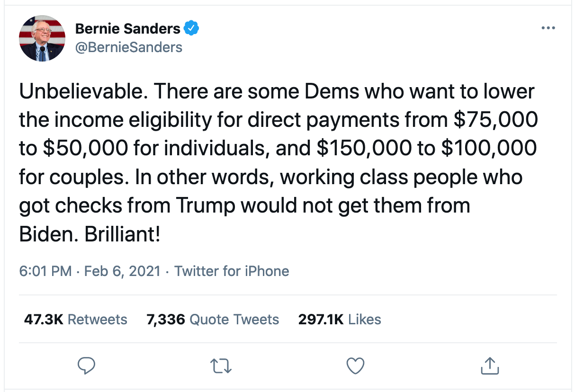
Task: Like the tweet with the heart icon
Action: click(x=355, y=365)
